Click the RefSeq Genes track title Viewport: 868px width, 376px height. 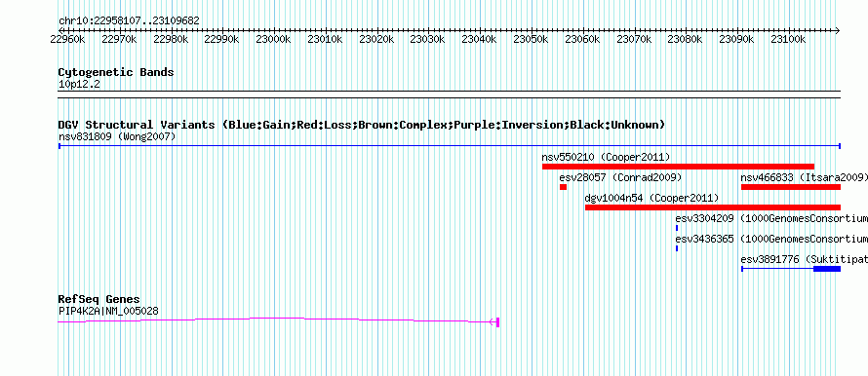click(x=99, y=300)
